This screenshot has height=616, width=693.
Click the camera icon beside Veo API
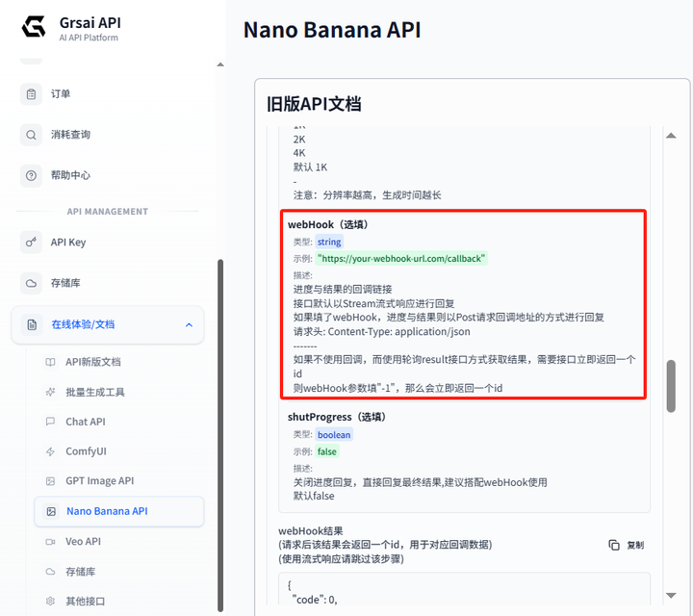pyautogui.click(x=50, y=542)
